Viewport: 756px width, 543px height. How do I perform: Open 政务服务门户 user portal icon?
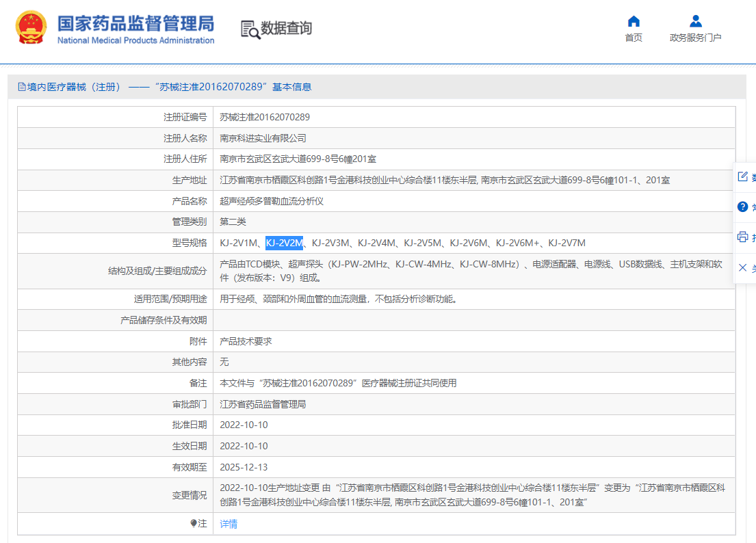coord(695,21)
